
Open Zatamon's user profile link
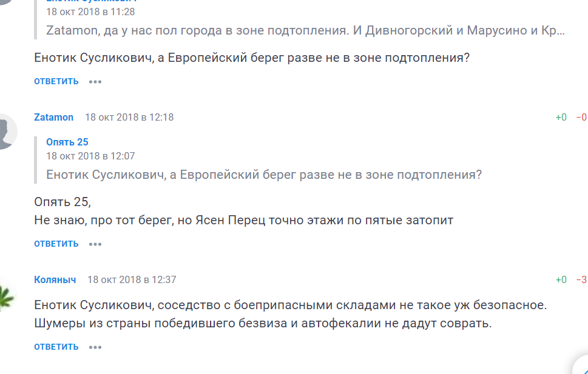pos(54,118)
